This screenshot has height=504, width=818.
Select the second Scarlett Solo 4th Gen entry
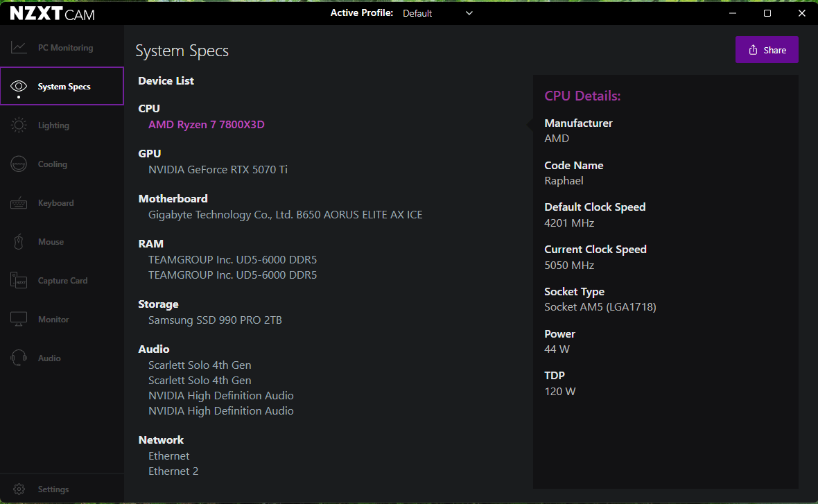pos(200,381)
